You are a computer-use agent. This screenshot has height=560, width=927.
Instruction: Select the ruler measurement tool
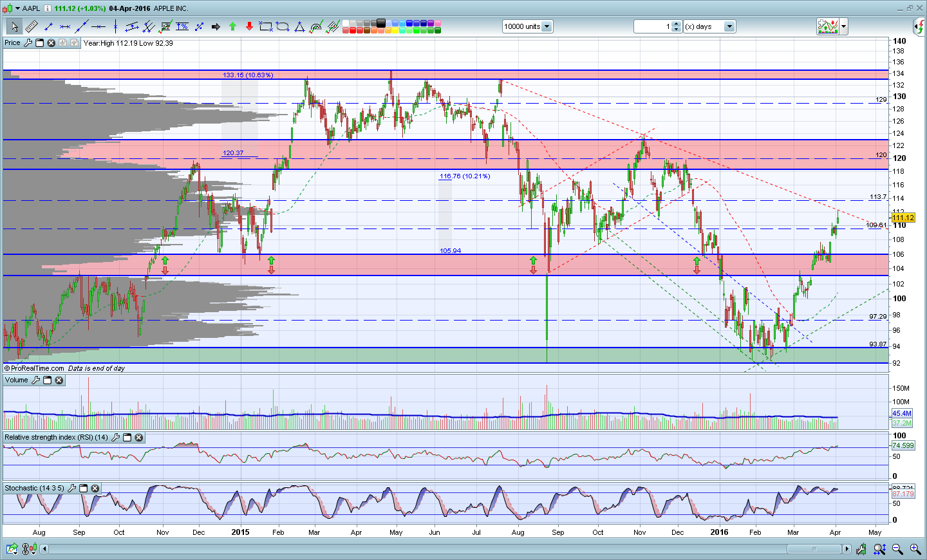31,26
